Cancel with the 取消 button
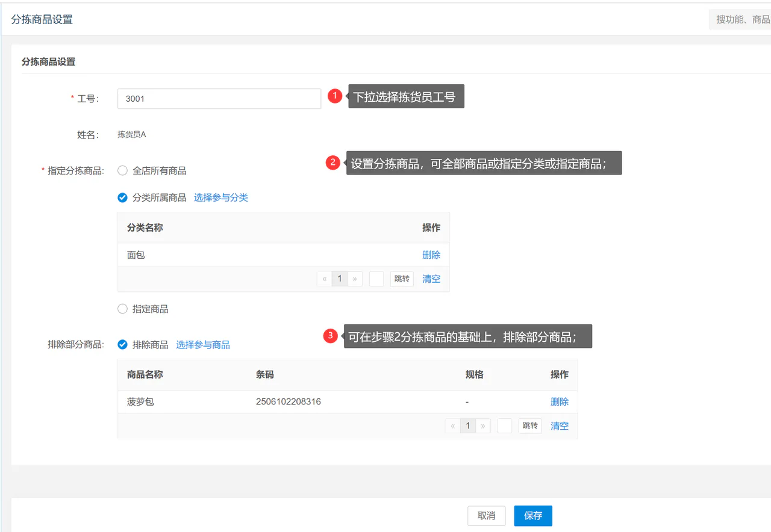Screen dimensions: 771x532 pos(486,516)
